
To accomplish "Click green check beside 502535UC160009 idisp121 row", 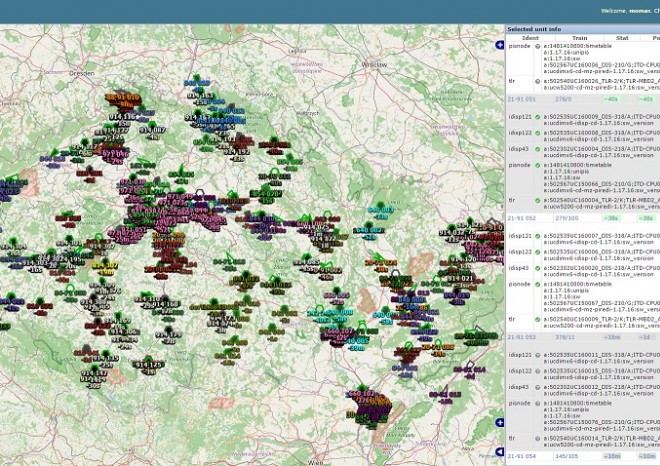I will (x=538, y=117).
